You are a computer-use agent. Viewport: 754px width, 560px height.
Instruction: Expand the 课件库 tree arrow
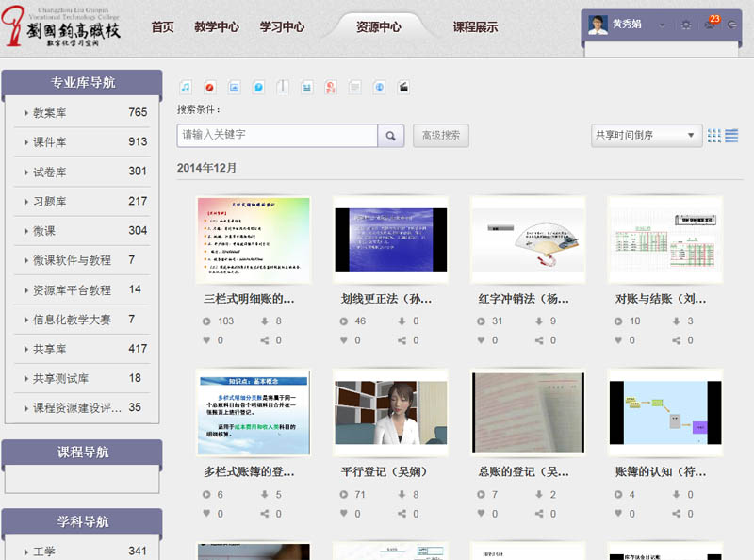[26, 142]
